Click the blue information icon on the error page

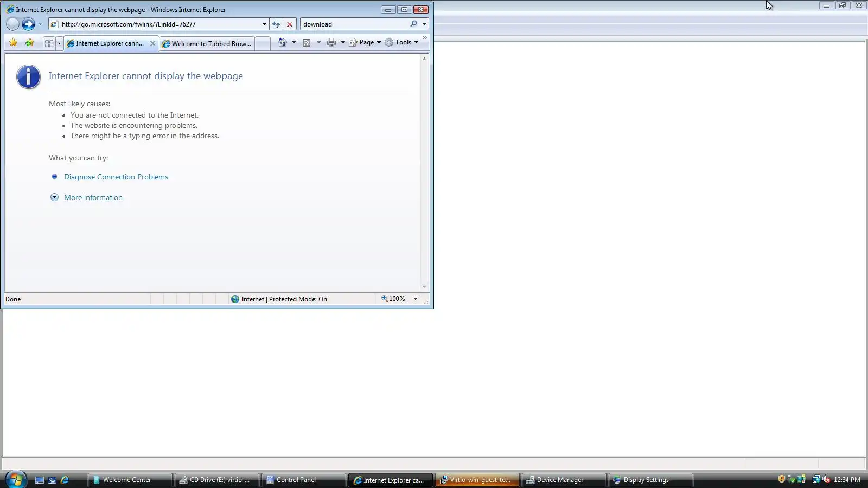pos(28,76)
